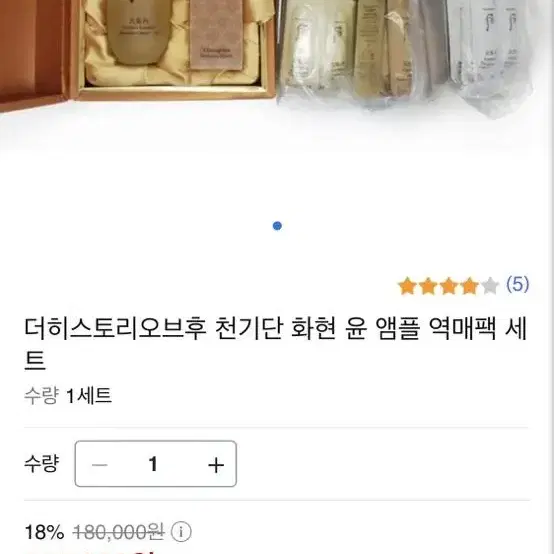Viewport: 554px width, 554px height.
Task: Click the sample sachets in product photo
Action: (x=406, y=53)
